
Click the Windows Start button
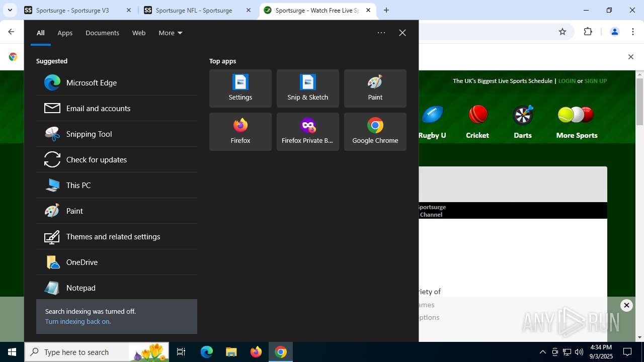point(12,352)
